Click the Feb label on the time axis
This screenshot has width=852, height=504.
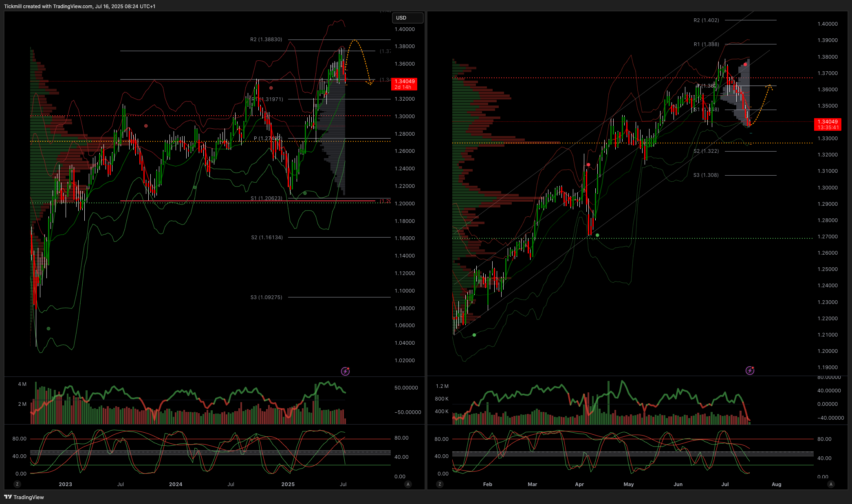pyautogui.click(x=488, y=484)
